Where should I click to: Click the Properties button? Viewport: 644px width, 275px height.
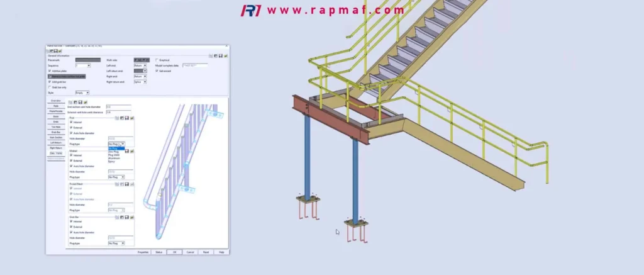tap(143, 252)
